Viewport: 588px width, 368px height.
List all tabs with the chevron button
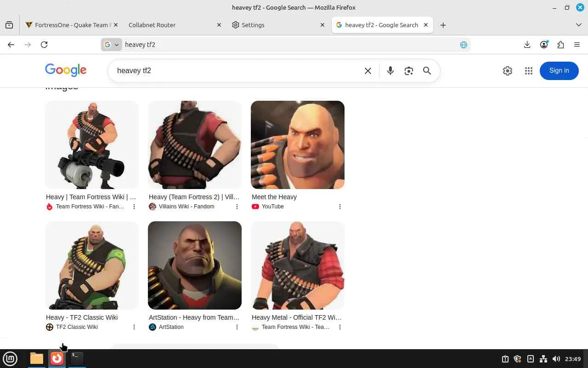click(578, 25)
